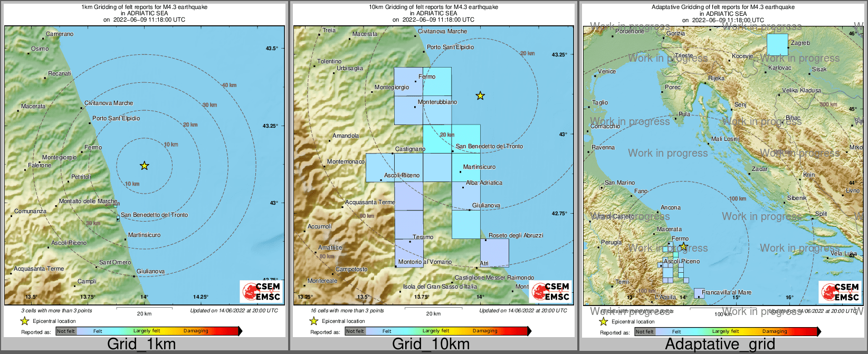
Task: Click the Osimo label on Grid_1km map
Action: (40, 49)
